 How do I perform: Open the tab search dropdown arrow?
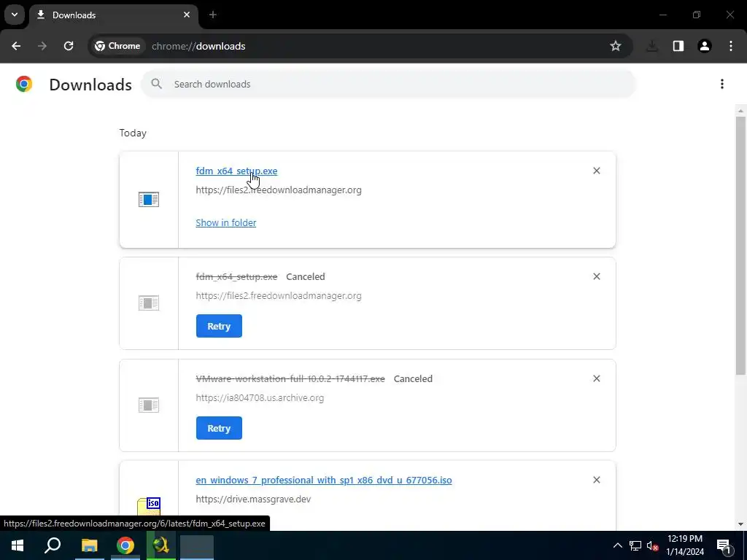point(15,15)
